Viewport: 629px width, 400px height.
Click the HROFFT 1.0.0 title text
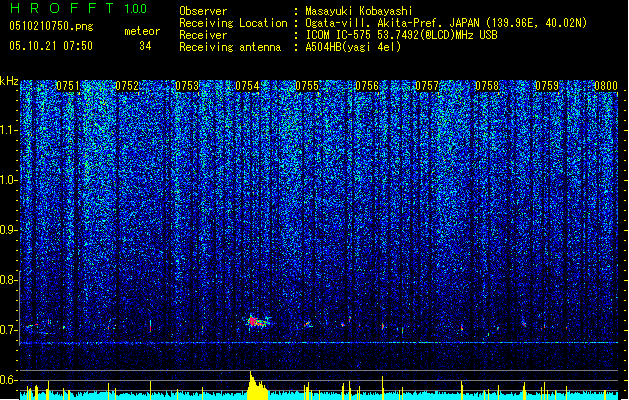(x=79, y=8)
